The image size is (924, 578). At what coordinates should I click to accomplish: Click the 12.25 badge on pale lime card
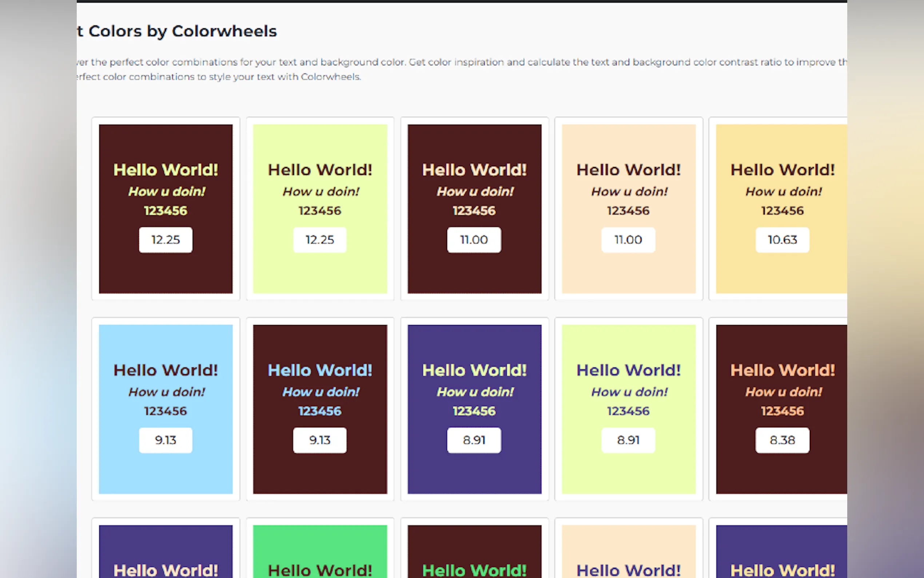[x=320, y=240]
